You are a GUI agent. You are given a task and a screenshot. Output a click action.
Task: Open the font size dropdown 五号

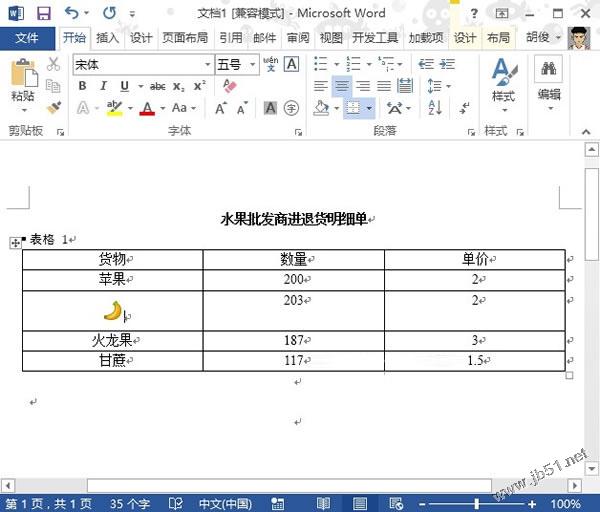(x=253, y=64)
